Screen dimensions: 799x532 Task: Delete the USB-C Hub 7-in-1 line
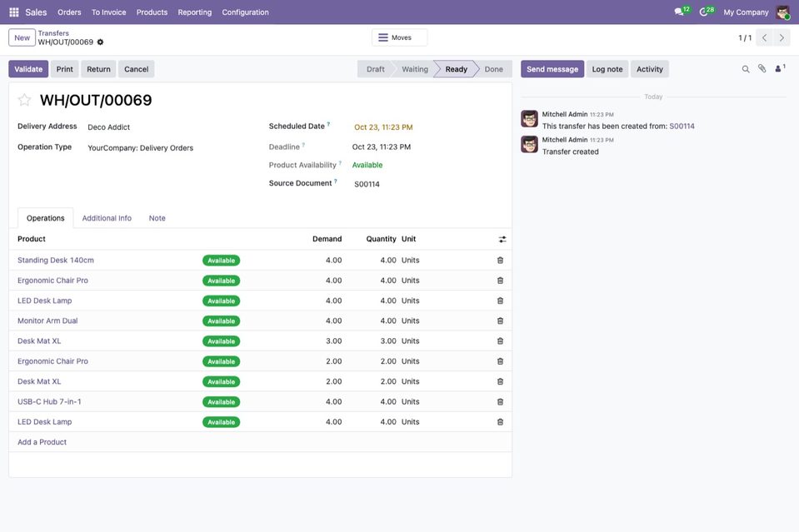tap(500, 401)
